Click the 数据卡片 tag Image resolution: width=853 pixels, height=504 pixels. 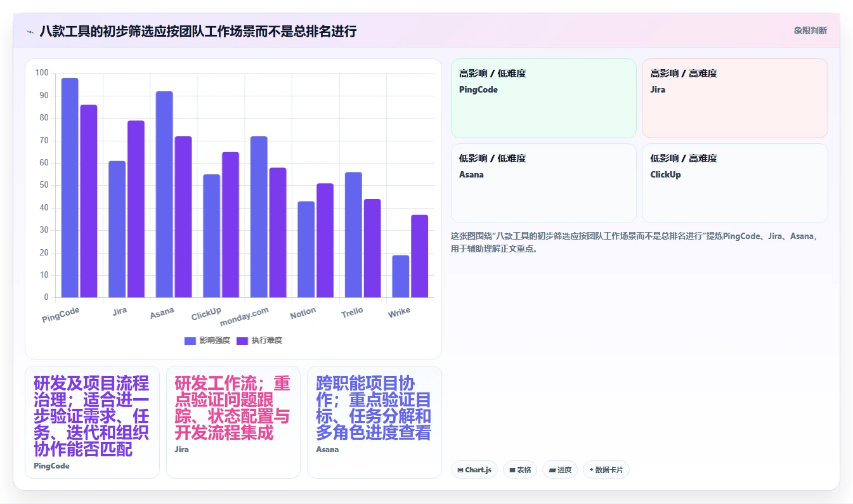point(606,470)
